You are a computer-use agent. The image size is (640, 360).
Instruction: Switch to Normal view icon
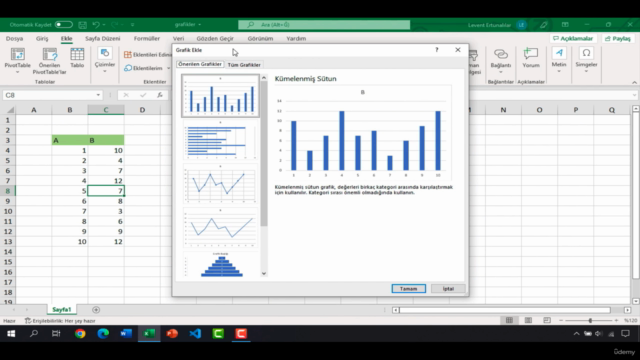coord(509,320)
